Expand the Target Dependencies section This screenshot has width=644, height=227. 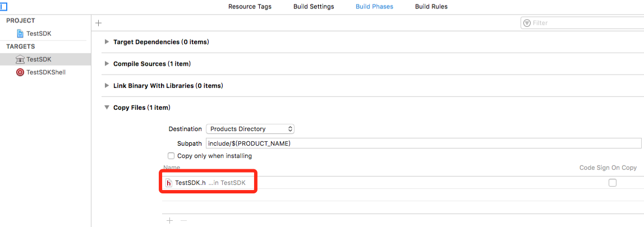click(107, 42)
